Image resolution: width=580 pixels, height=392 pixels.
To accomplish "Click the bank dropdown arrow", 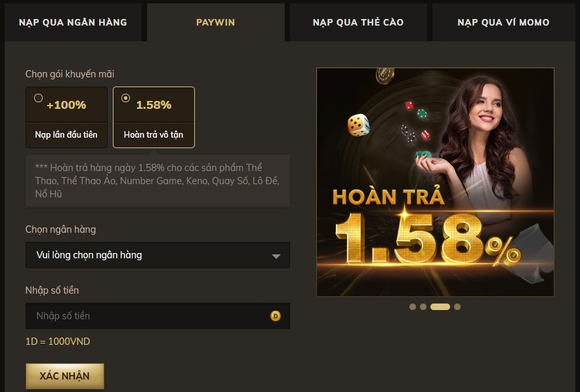I will click(276, 256).
